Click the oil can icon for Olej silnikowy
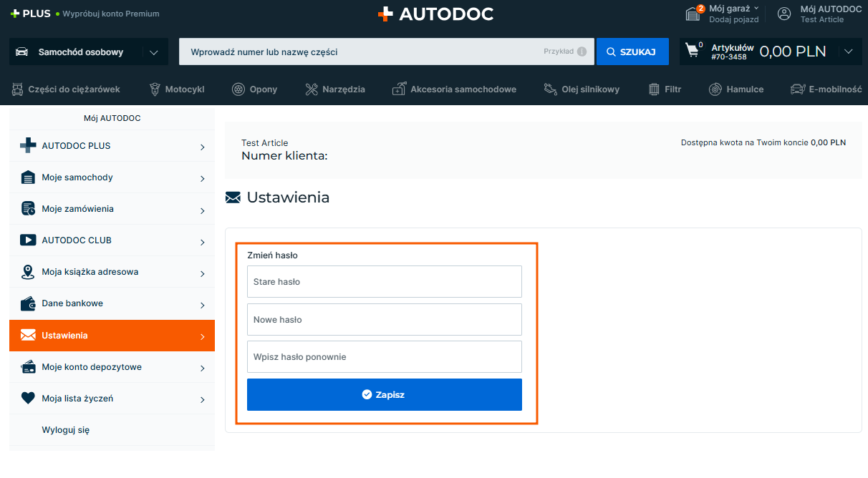The image size is (868, 478). point(550,89)
